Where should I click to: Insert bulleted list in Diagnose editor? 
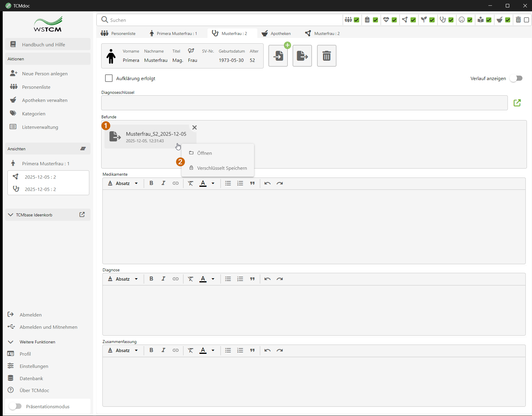click(x=228, y=279)
